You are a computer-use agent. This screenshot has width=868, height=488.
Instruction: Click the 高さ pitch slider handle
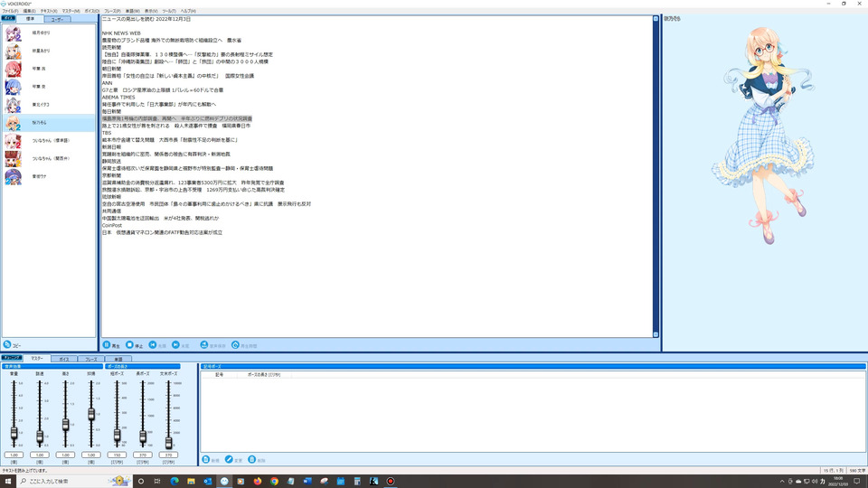click(65, 425)
